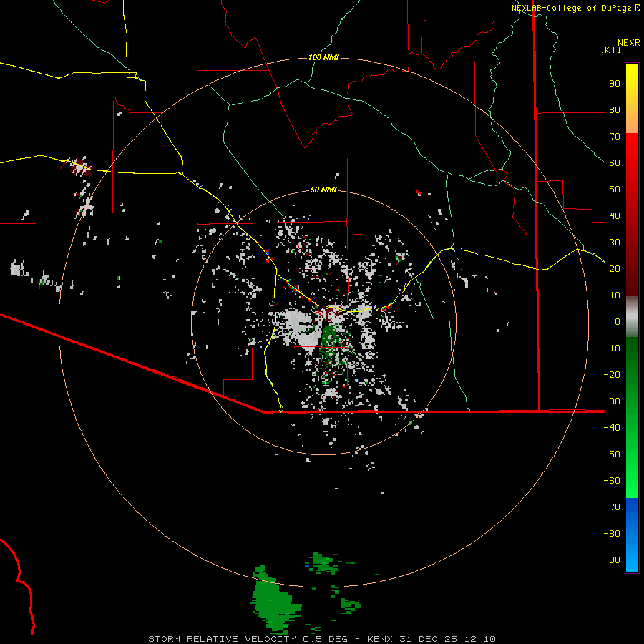Image resolution: width=644 pixels, height=644 pixels.
Task: Click the -60 knot scale value
Action: (612, 481)
